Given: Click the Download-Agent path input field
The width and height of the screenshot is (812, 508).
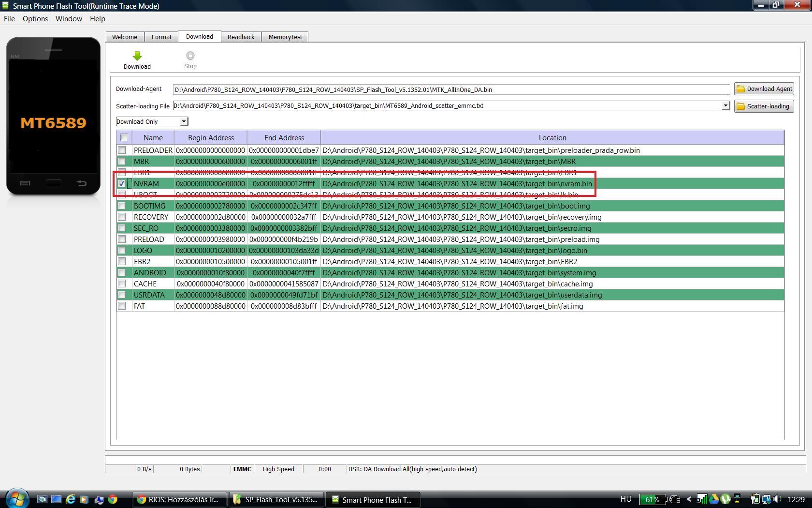Looking at the screenshot, I should coord(451,90).
